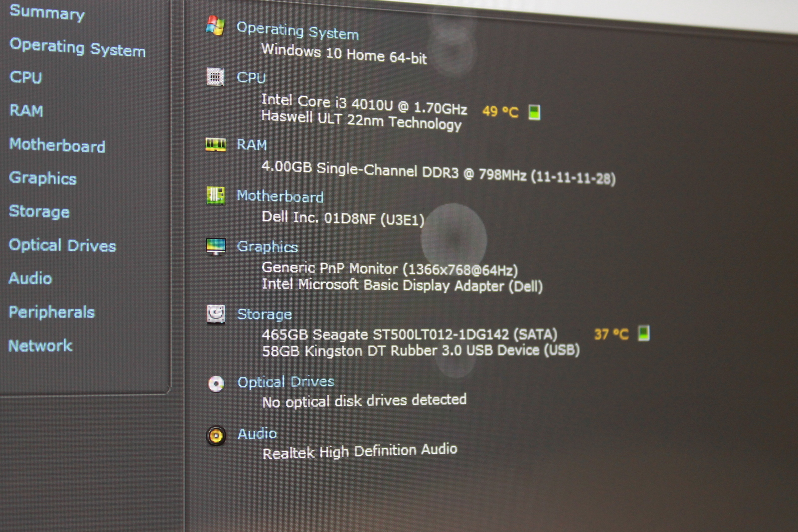Image resolution: width=798 pixels, height=532 pixels.
Task: Click No optical disk drives detected text
Action: point(365,401)
